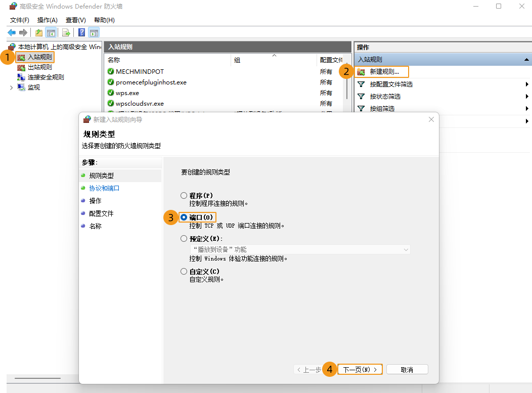Click 下一页(N) to continue
This screenshot has height=393, width=532.
(x=360, y=369)
